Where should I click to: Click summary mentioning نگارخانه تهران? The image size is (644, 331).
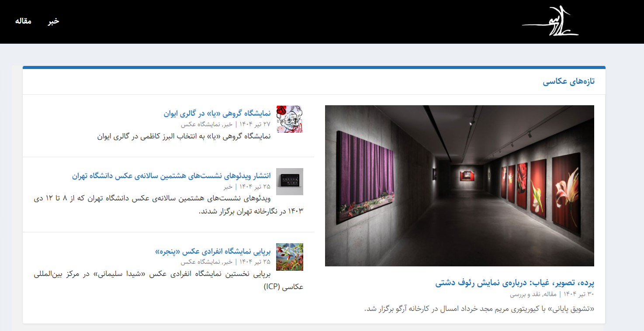169,205
